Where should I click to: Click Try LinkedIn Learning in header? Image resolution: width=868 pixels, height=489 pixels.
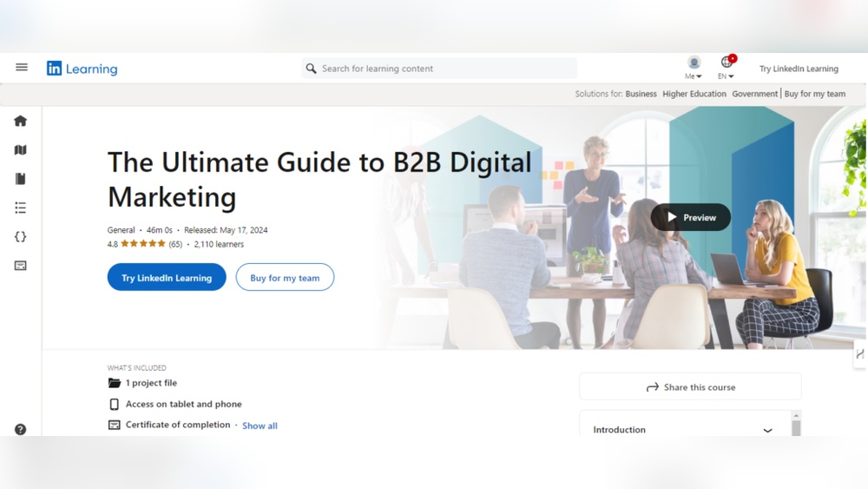(799, 69)
